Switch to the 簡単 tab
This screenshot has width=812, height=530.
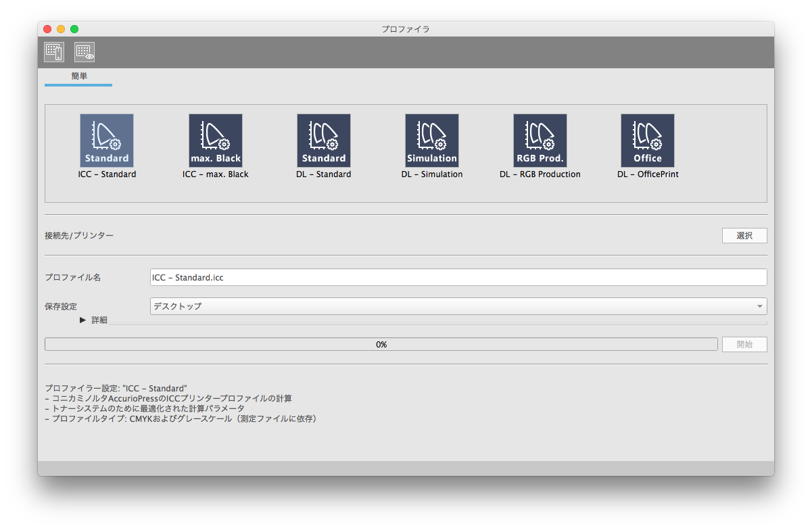78,77
